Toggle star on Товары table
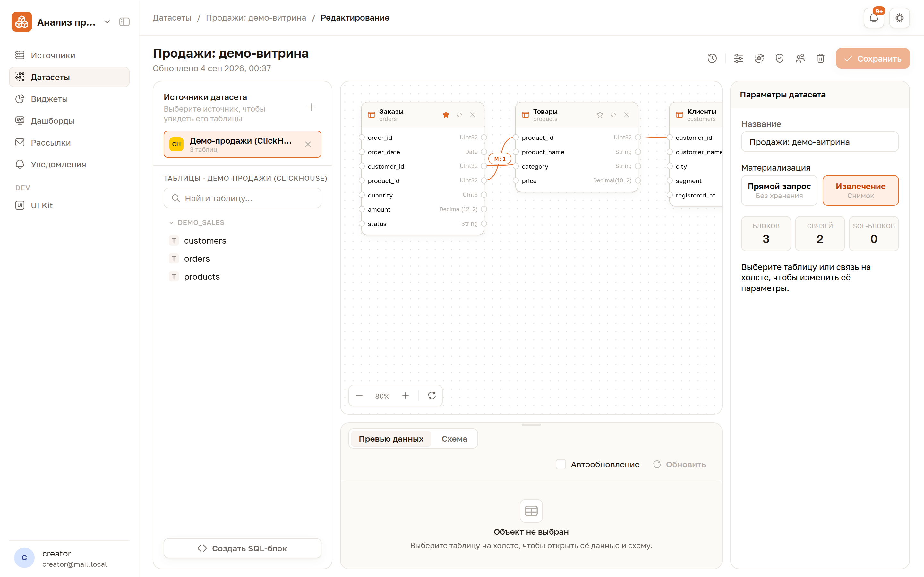 pos(600,115)
